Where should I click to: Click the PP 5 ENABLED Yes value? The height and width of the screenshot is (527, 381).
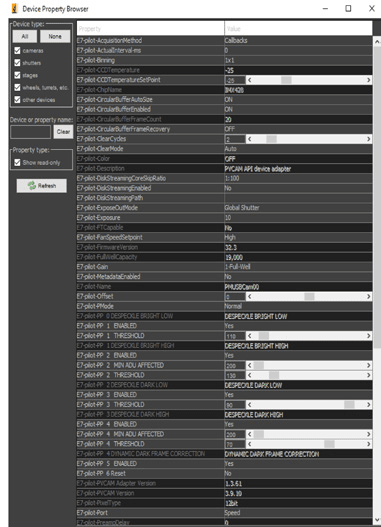coord(298,464)
